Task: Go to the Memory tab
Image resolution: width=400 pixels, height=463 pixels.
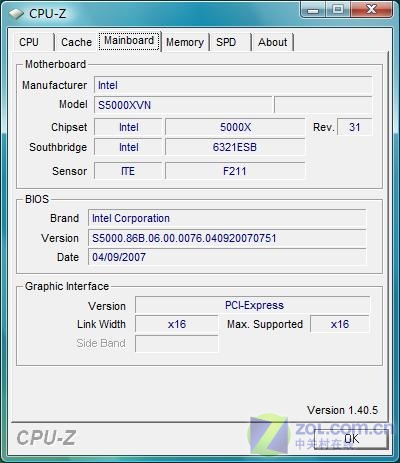Action: pyautogui.click(x=185, y=42)
